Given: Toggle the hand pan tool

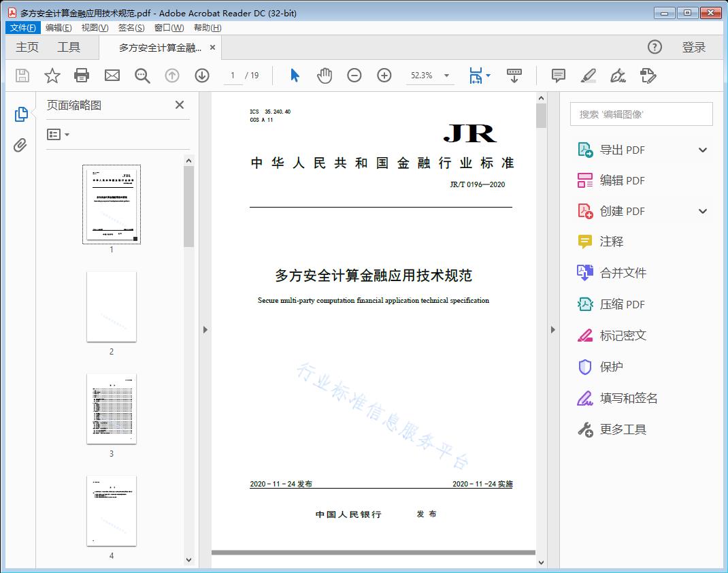Looking at the screenshot, I should tap(325, 76).
